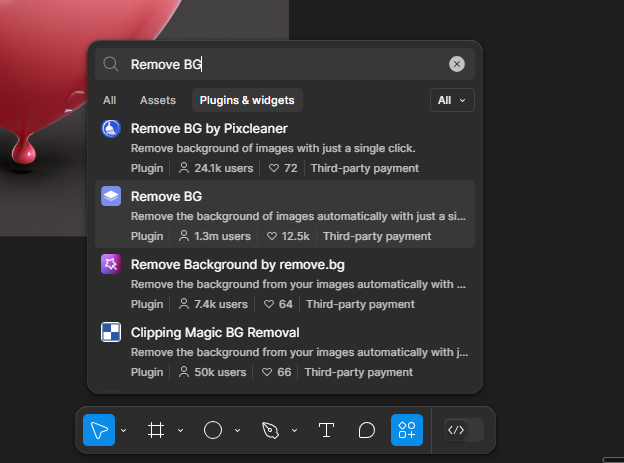This screenshot has width=624, height=463.
Task: Click Remove BG plugin description text
Action: click(x=298, y=216)
